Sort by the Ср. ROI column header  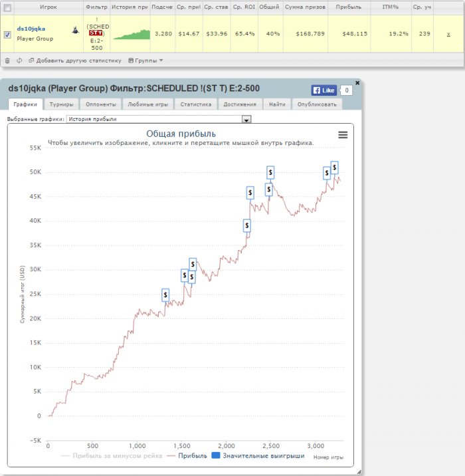coord(244,7)
